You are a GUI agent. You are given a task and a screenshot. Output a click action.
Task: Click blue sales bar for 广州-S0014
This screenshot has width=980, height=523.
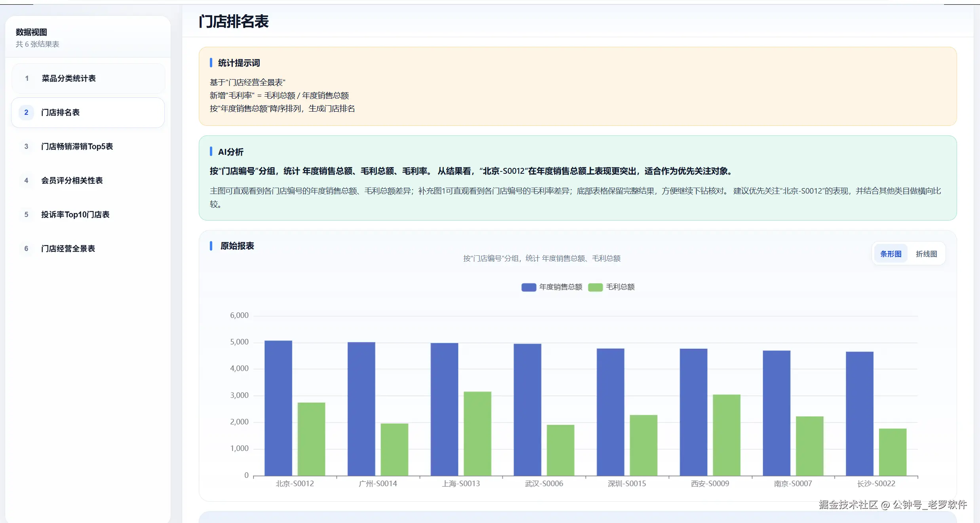362,409
